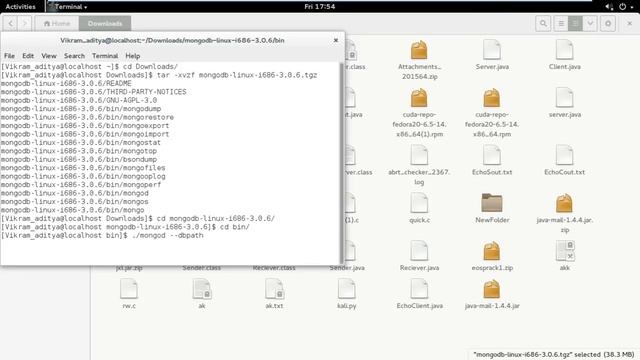Select the java-mail-1.4.4.jar.zip archive icon

pyautogui.click(x=564, y=203)
